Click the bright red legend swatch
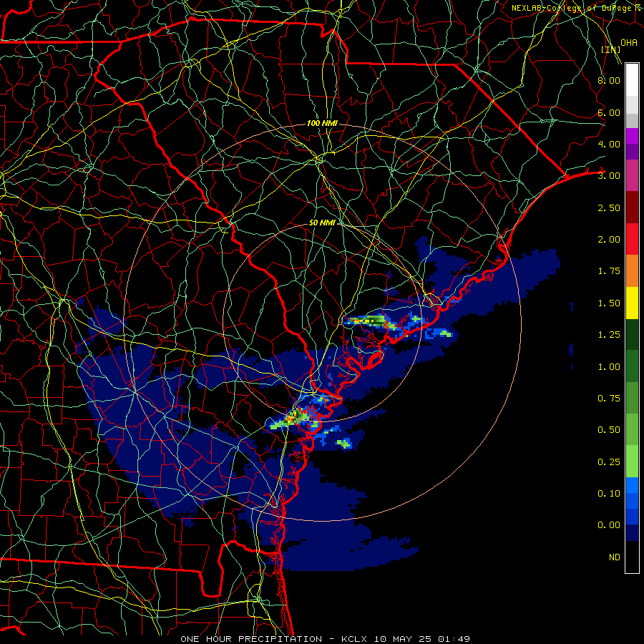Image resolution: width=644 pixels, height=644 pixels. click(x=632, y=239)
